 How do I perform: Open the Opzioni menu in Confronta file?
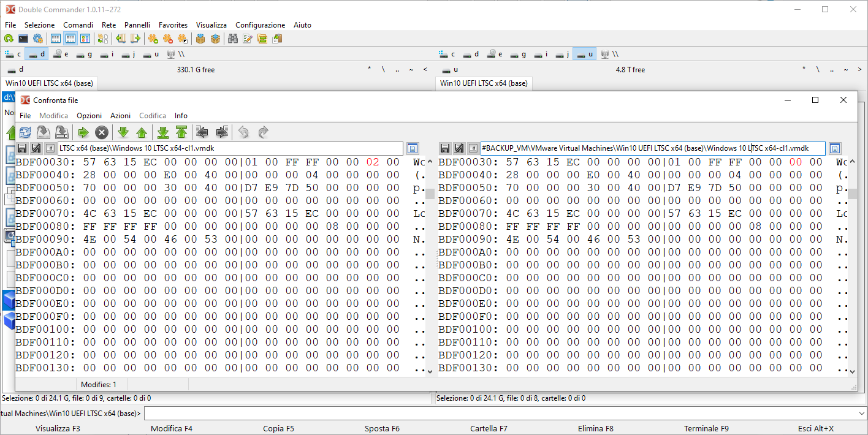coord(89,116)
